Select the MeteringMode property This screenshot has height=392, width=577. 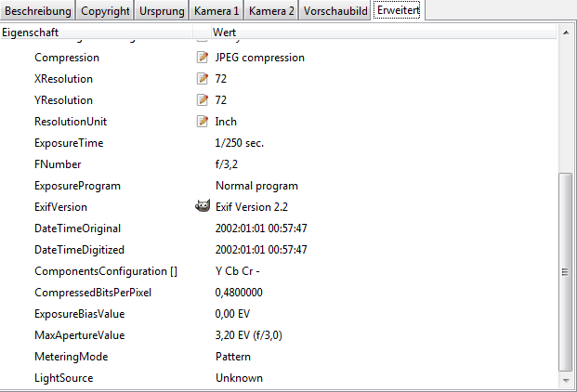coord(71,357)
